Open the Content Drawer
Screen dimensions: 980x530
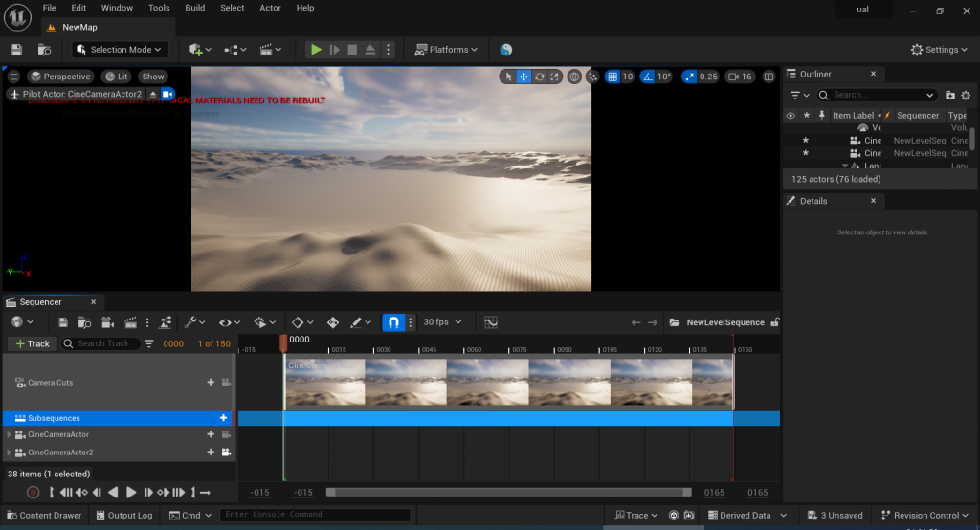pyautogui.click(x=43, y=516)
